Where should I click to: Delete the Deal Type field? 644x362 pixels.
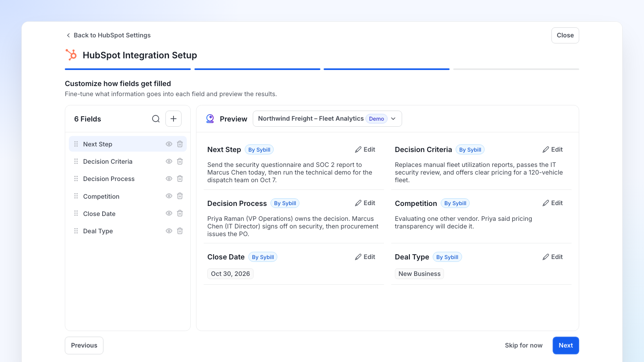[x=180, y=231]
